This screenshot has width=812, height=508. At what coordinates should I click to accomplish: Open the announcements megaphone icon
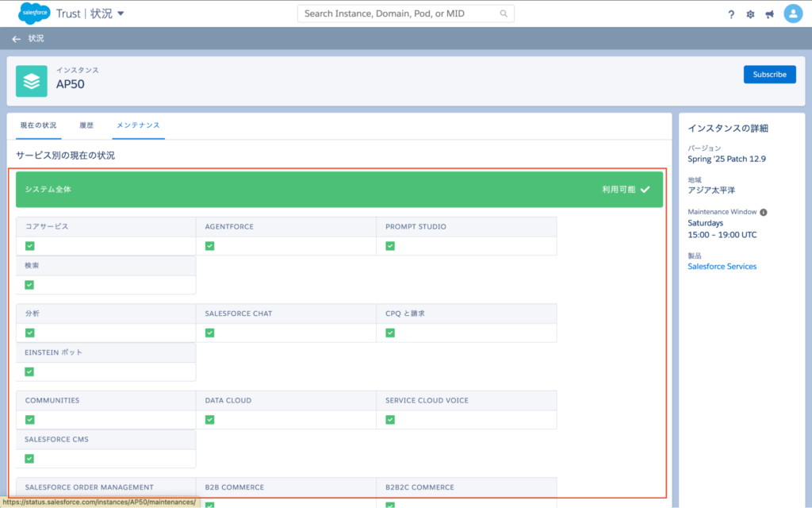pos(769,14)
